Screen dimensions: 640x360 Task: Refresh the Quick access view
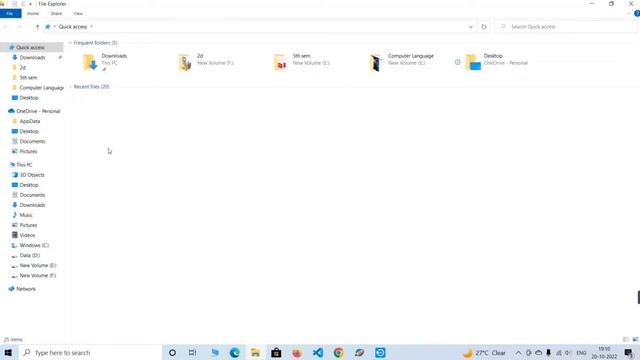pyautogui.click(x=484, y=27)
